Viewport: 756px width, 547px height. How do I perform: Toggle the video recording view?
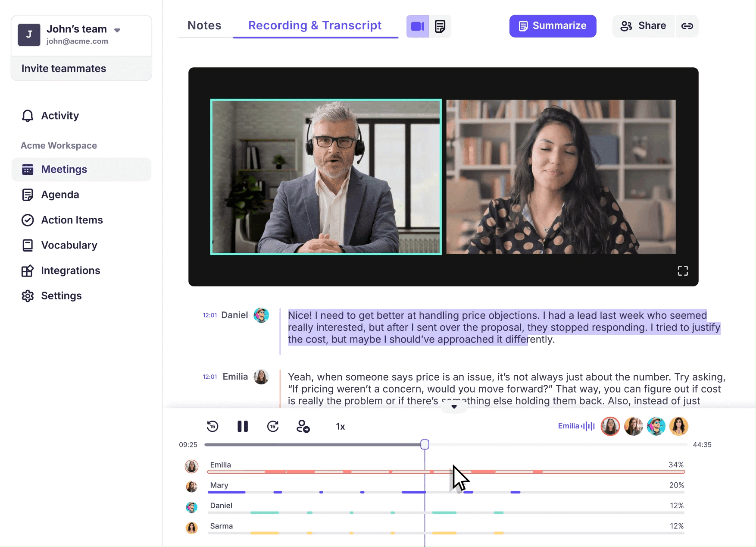click(417, 26)
